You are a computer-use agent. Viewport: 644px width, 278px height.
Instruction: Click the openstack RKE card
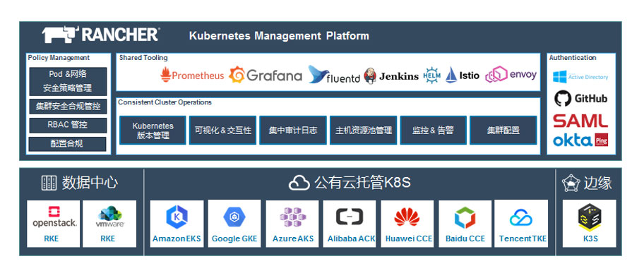[x=54, y=224]
